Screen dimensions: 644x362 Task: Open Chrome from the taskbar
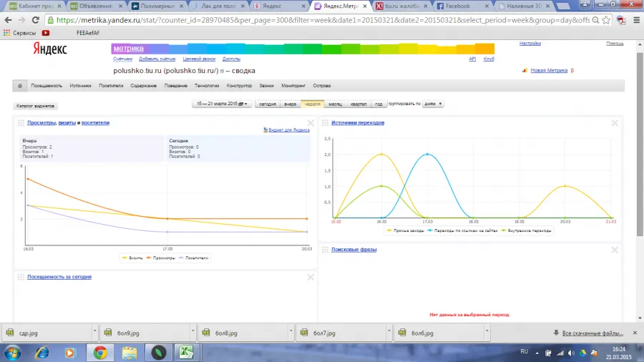[x=99, y=353]
